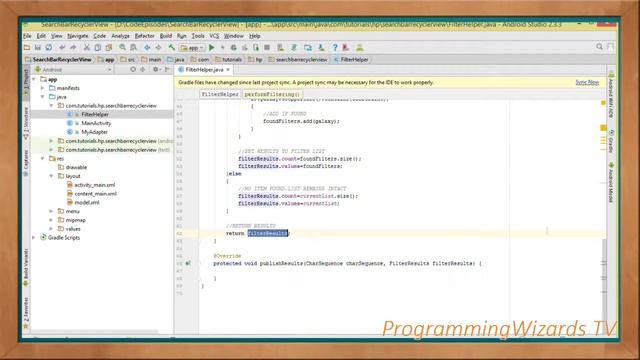Toggle the Captures tool window
Viewport: 640px width, 360px height.
26,162
